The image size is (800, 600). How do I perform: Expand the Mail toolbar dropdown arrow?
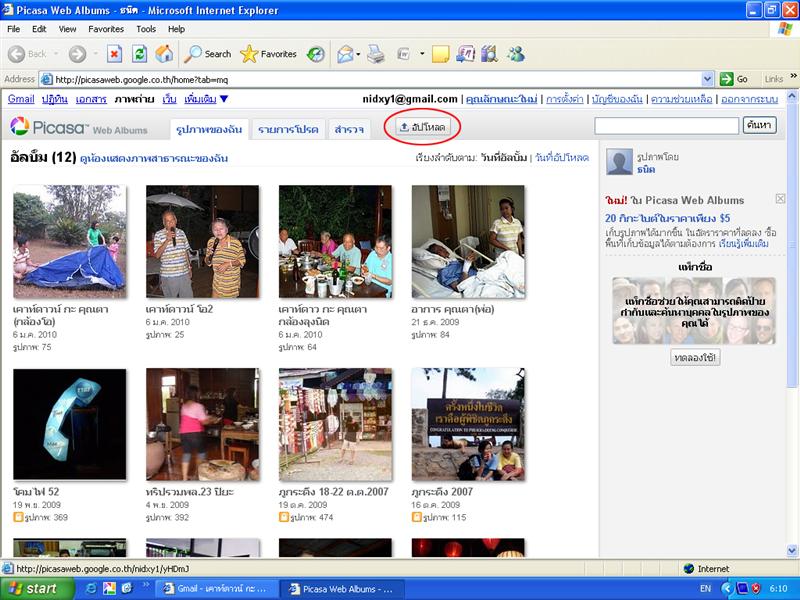[359, 54]
